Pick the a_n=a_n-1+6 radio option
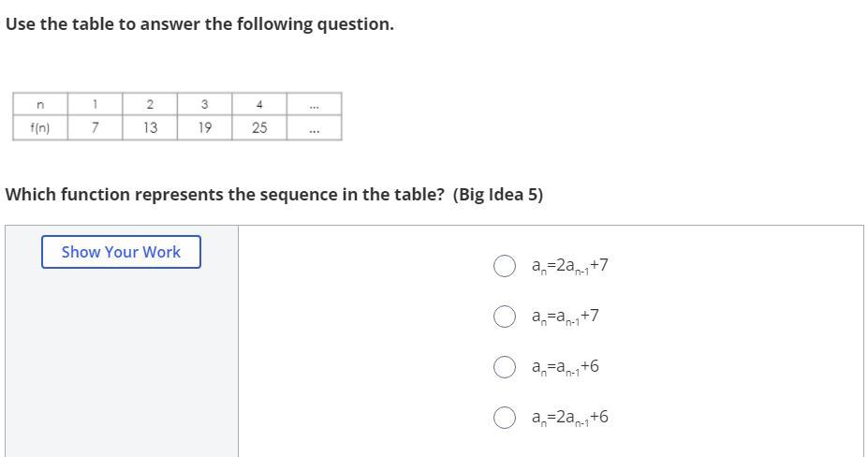Image resolution: width=868 pixels, height=457 pixels. (x=505, y=366)
